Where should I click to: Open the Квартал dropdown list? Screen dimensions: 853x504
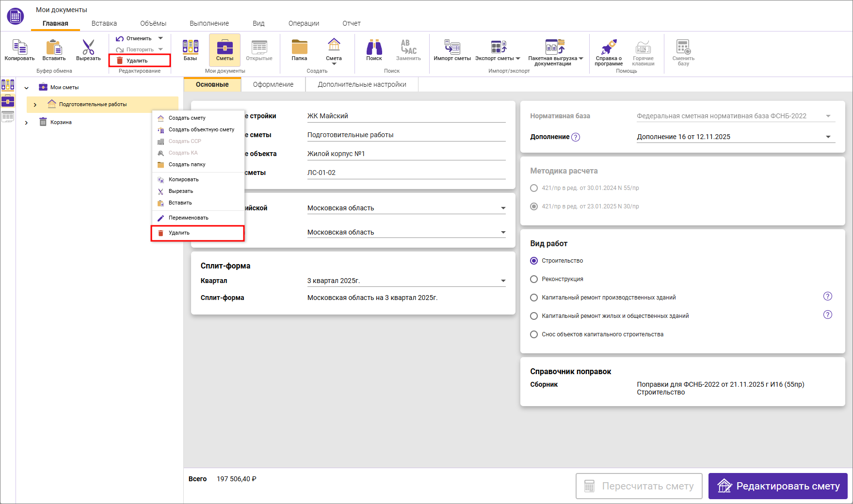[503, 281]
